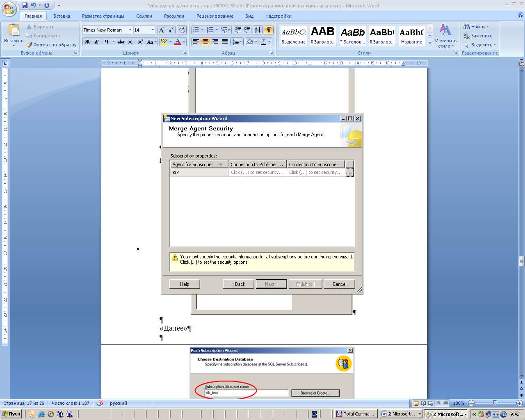The image size is (525, 420).
Task: Open Найти search tool
Action: (x=477, y=27)
